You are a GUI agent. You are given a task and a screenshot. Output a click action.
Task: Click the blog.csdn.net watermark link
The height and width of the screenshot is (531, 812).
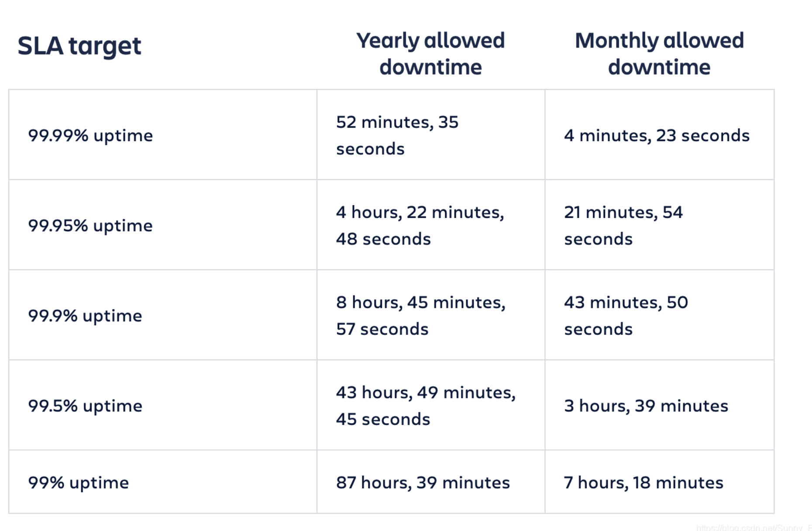[x=754, y=527]
